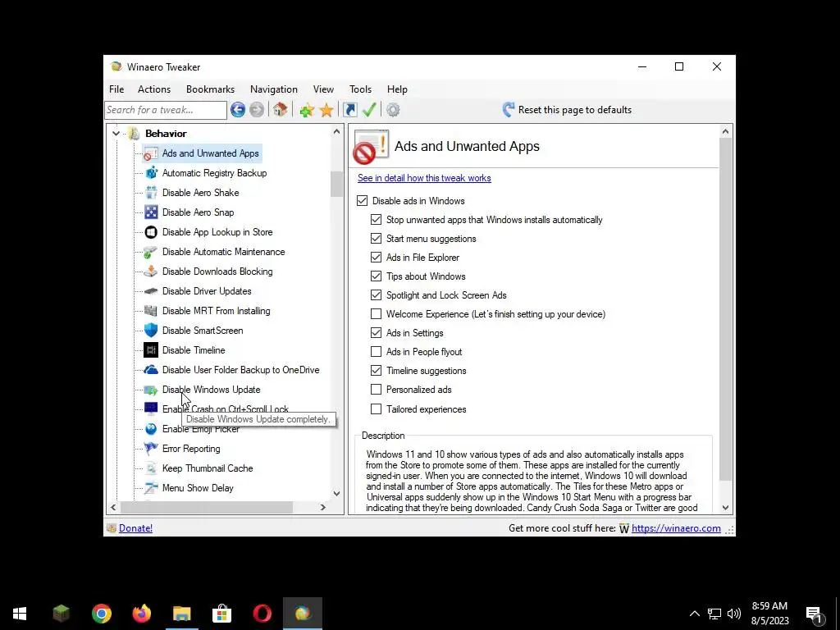Open the Actions menu
The width and height of the screenshot is (840, 630).
(153, 89)
